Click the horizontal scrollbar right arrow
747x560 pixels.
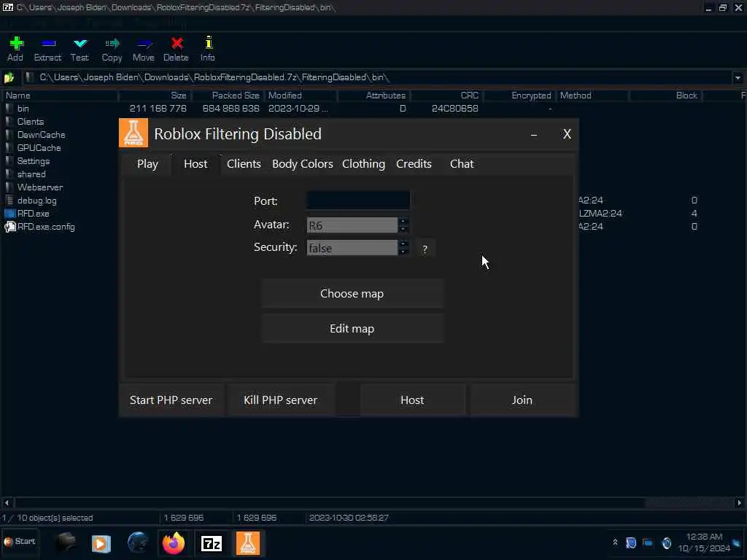pos(739,503)
